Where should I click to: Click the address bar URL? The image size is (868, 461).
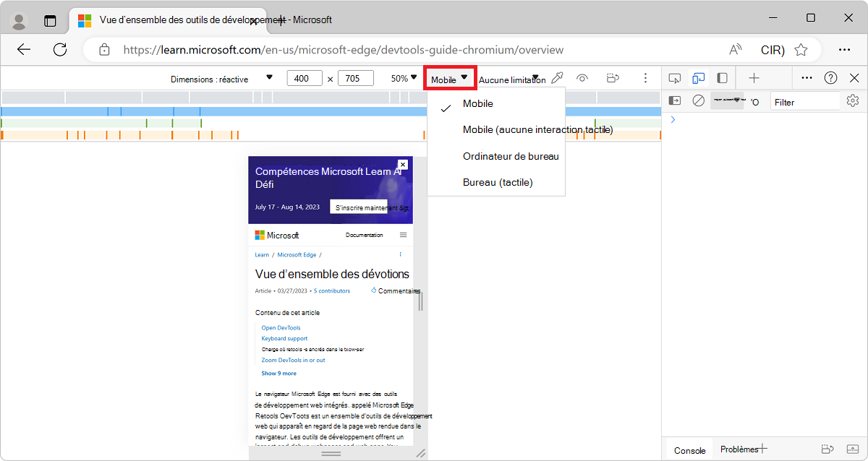tap(343, 50)
